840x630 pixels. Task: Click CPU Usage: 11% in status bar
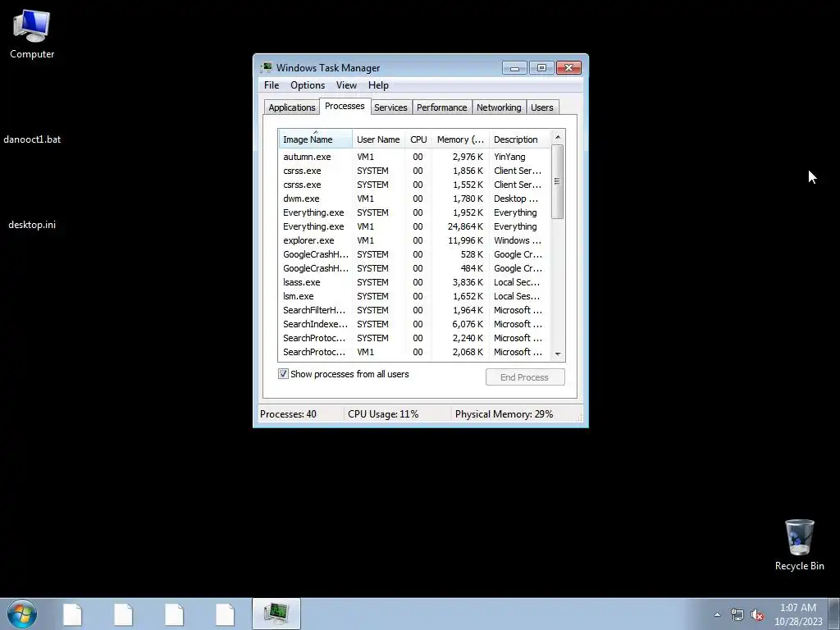click(x=383, y=414)
